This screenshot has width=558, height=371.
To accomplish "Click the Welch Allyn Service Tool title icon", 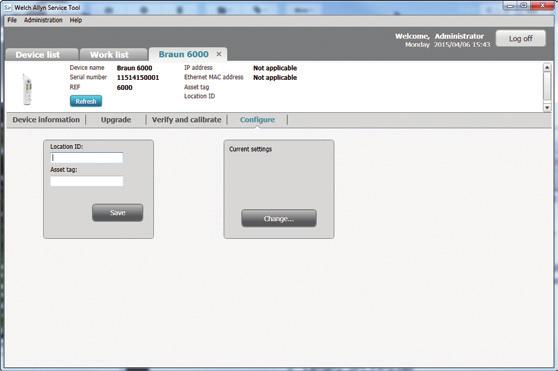I will point(8,7).
